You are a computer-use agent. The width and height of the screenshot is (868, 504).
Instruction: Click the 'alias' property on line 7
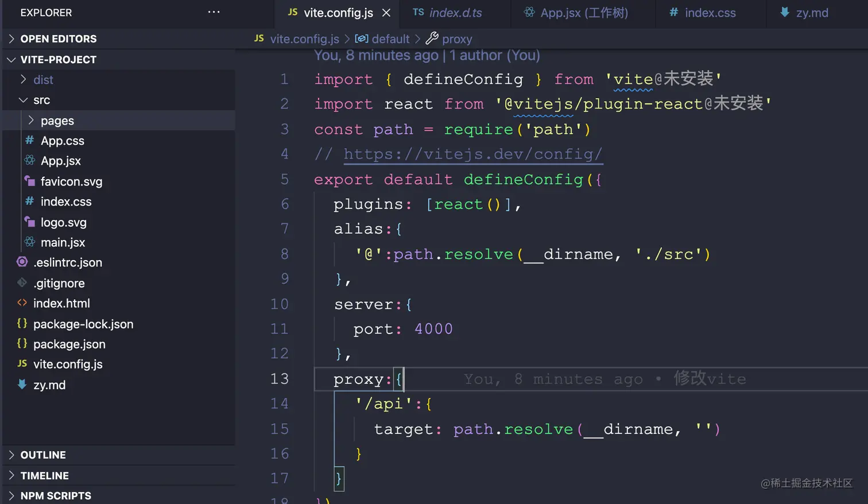(359, 228)
